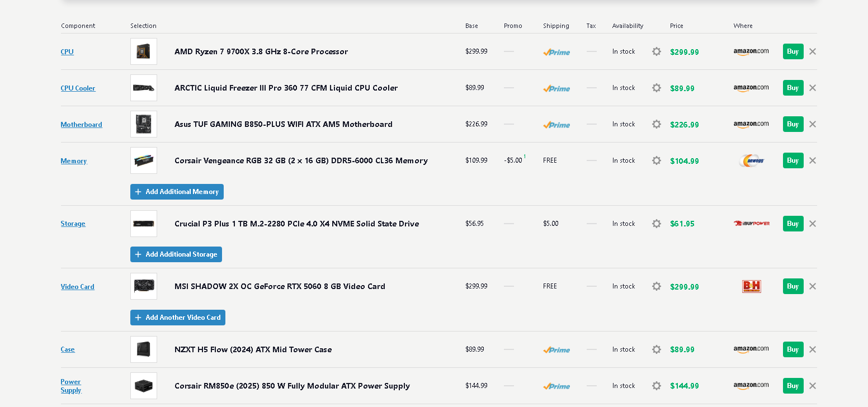Open the Corsair Vengeance RGB memory thumbnail

[144, 160]
